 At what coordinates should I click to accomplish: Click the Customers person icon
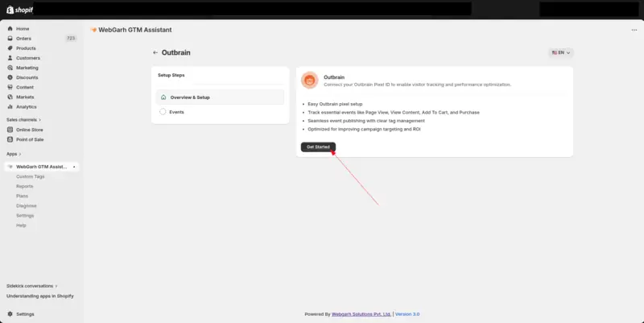coord(10,58)
